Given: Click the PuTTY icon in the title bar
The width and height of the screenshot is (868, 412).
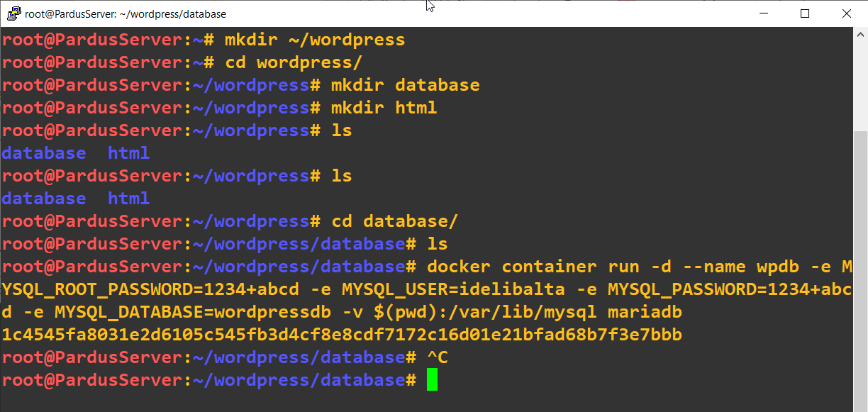Looking at the screenshot, I should [x=13, y=13].
